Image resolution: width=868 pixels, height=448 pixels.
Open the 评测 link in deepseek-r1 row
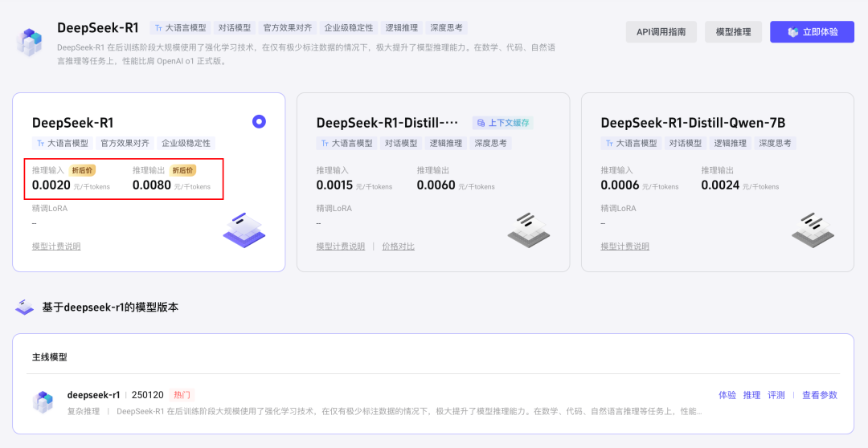pos(776,395)
